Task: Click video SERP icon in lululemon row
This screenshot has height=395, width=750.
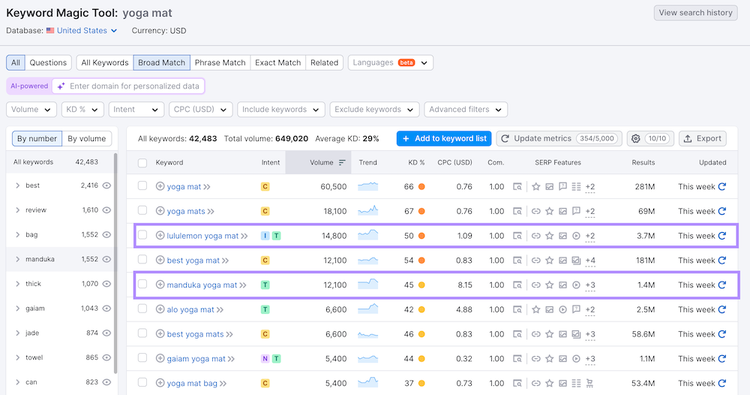Action: (x=576, y=236)
